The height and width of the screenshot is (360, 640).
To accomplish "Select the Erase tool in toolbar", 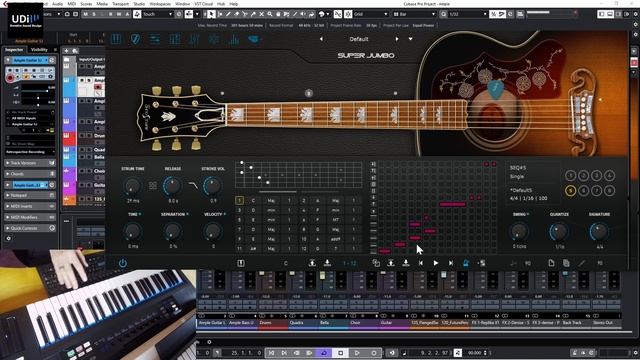I will pos(236,14).
